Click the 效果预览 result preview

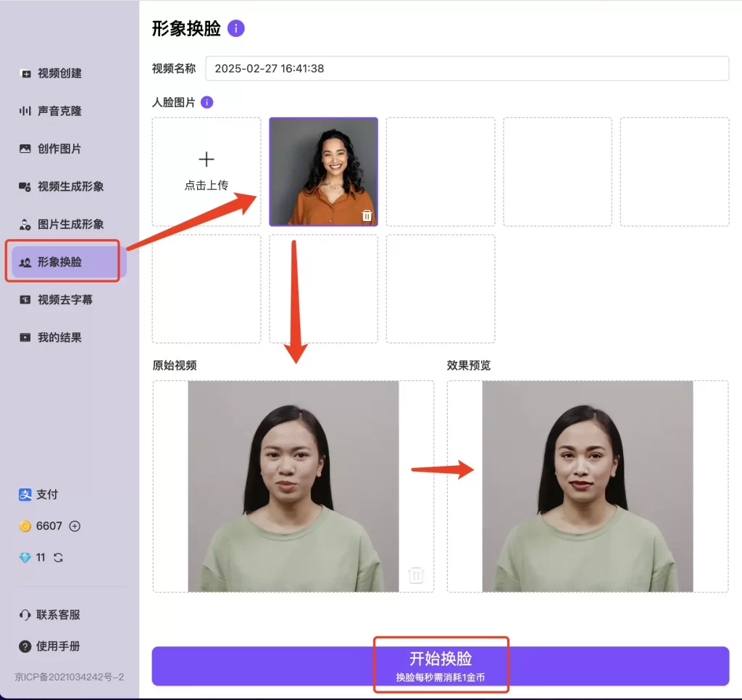pos(588,486)
